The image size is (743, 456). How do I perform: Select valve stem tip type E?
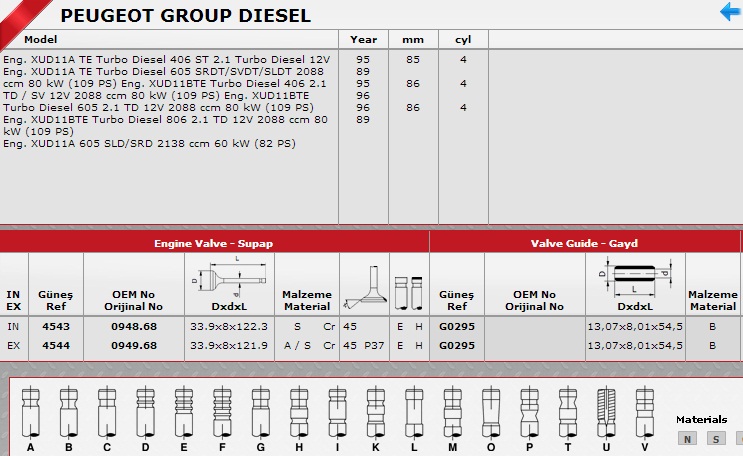click(x=184, y=419)
